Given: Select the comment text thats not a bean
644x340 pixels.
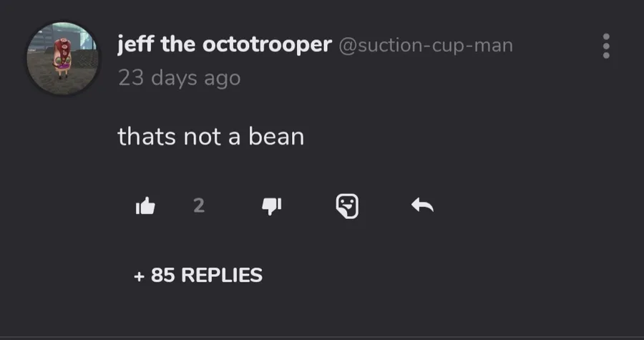Looking at the screenshot, I should 210,136.
